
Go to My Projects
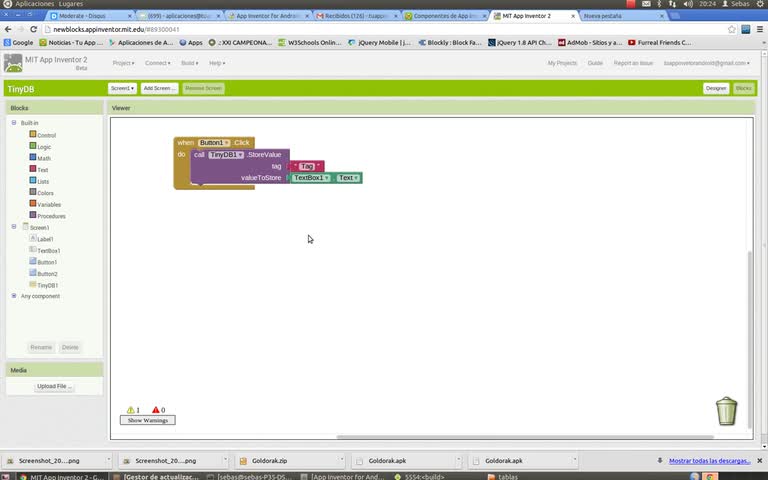[562, 63]
